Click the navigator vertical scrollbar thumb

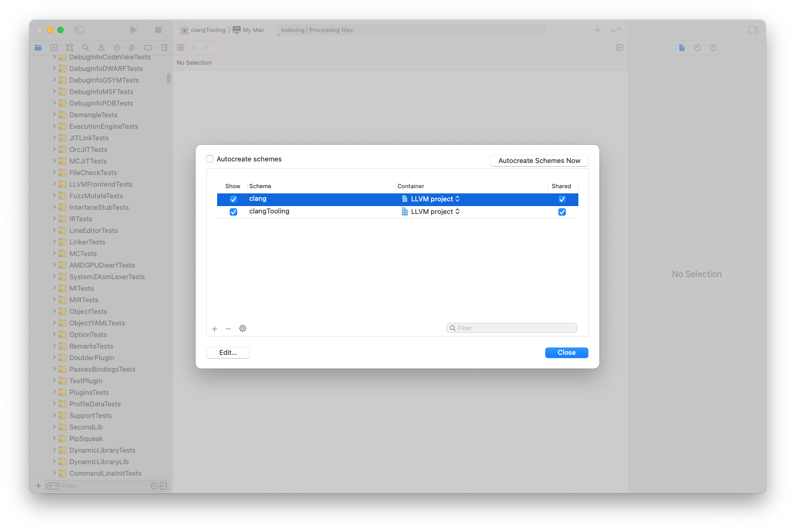(169, 78)
